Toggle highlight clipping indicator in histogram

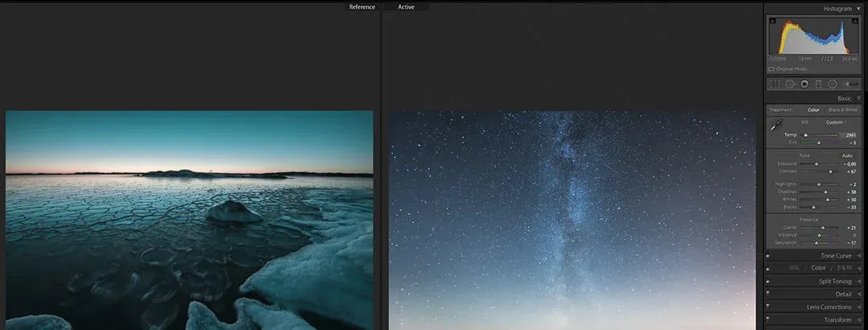[856, 20]
